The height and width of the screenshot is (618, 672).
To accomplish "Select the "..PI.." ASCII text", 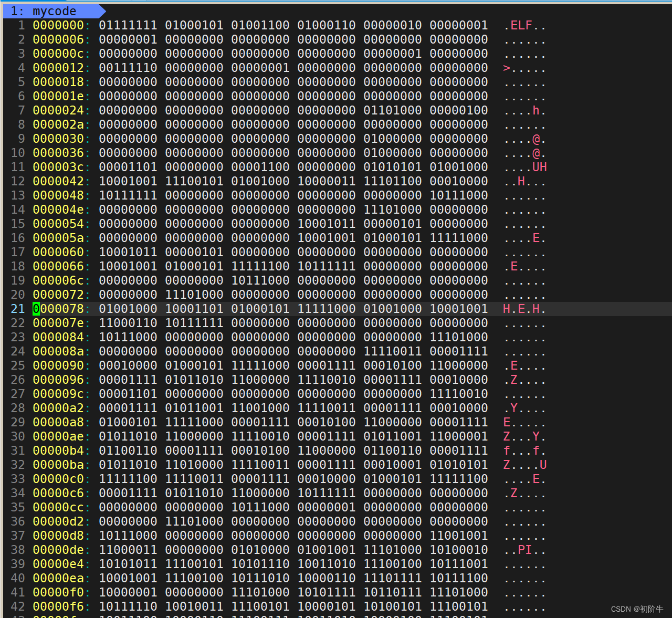I will 524,550.
